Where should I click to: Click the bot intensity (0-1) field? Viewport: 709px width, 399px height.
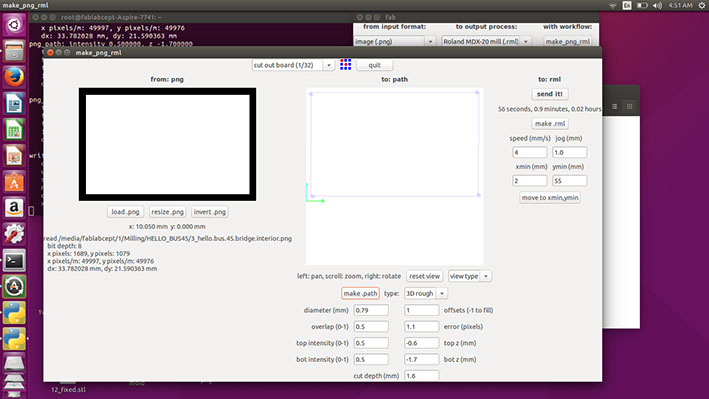click(371, 359)
